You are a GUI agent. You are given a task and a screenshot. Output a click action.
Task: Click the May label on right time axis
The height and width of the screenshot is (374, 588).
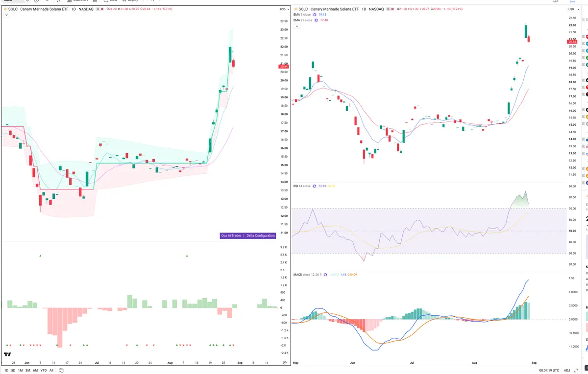296,363
